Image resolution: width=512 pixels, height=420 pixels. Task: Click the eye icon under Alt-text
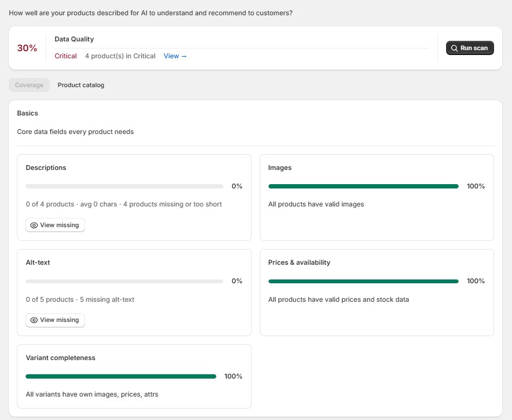point(34,320)
